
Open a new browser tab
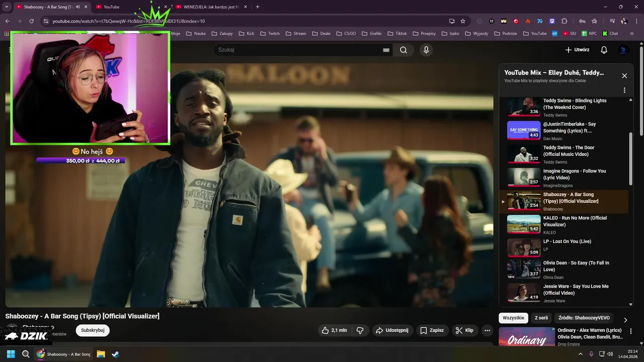coord(258,7)
